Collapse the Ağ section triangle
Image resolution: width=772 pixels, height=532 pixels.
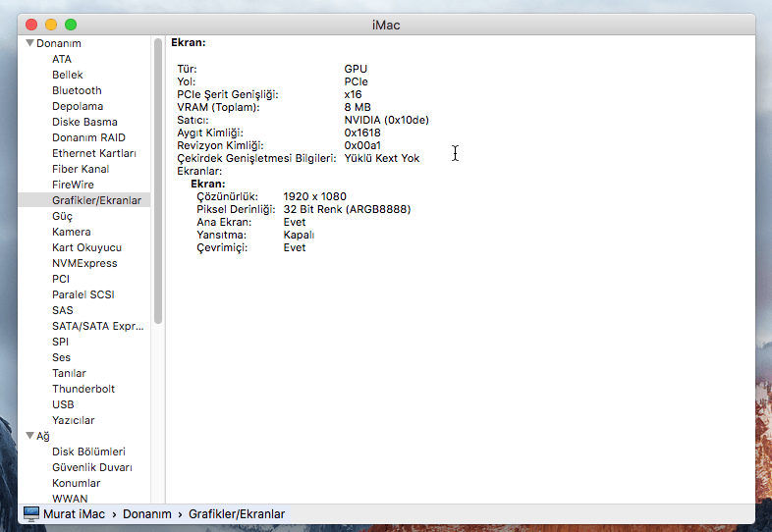pyautogui.click(x=30, y=436)
